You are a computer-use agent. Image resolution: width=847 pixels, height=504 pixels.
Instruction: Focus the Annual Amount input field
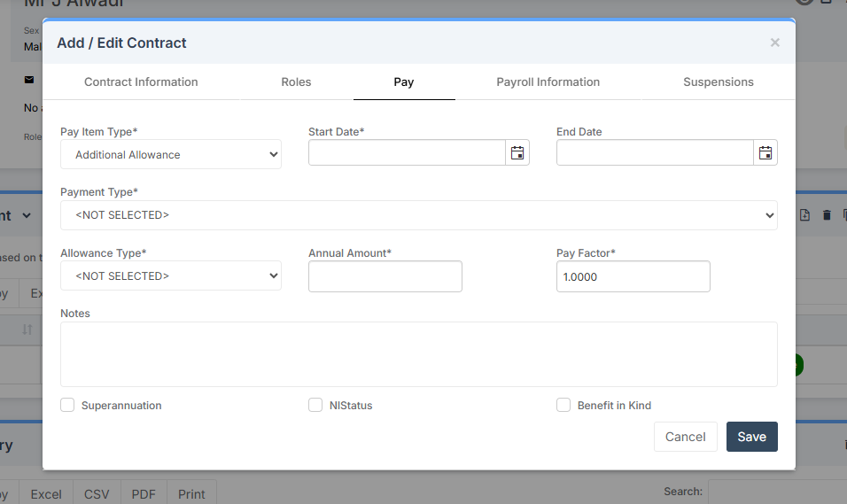[385, 276]
